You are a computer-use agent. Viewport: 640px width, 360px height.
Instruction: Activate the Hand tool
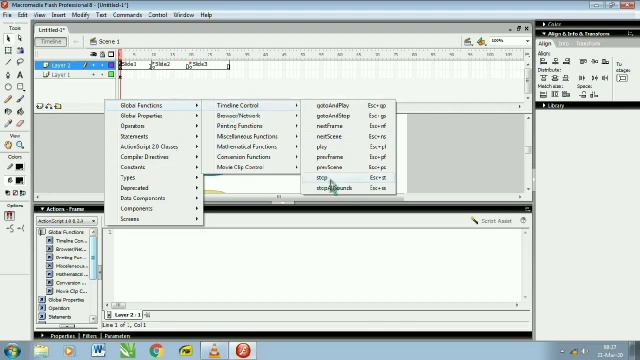tap(8, 145)
